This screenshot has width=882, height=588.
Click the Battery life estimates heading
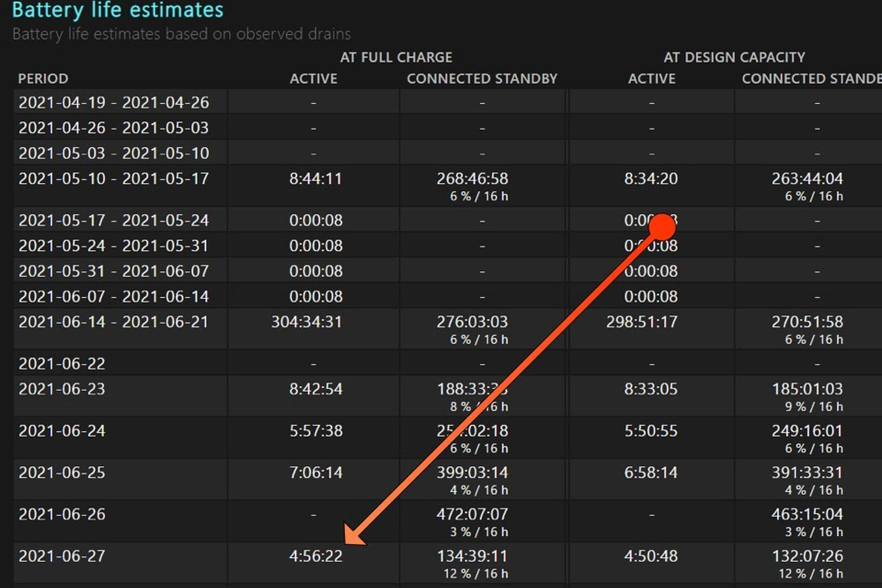click(x=119, y=9)
